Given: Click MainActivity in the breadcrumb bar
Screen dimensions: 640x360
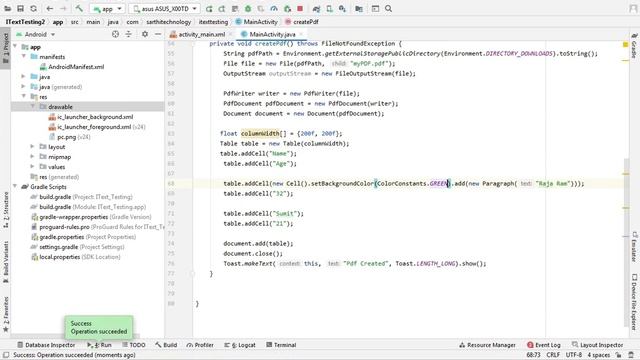Looking at the screenshot, I should 256,22.
